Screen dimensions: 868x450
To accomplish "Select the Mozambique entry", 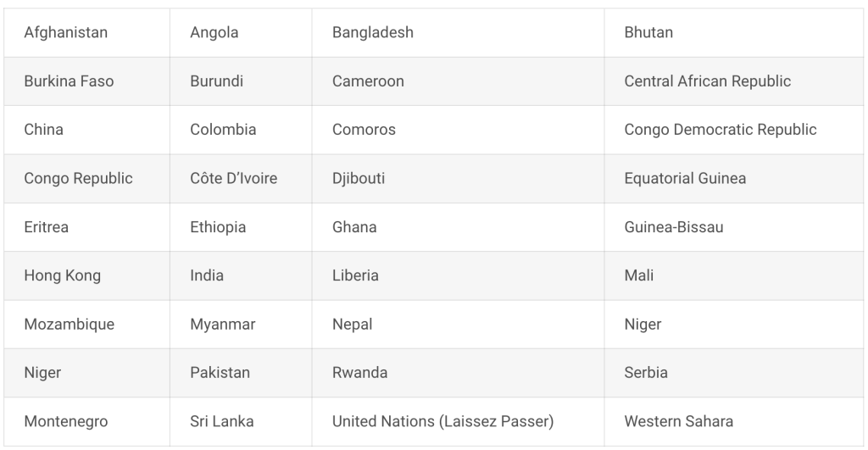I will point(70,324).
